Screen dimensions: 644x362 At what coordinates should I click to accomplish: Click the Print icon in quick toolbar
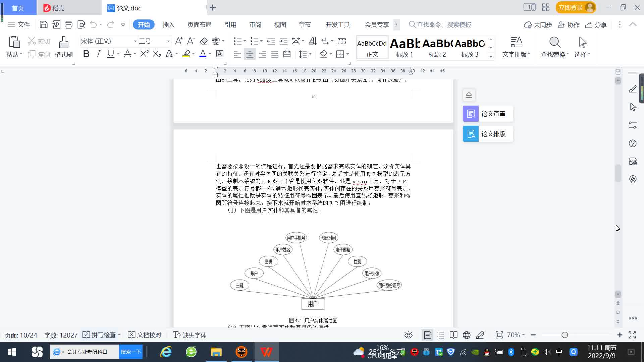pyautogui.click(x=68, y=24)
